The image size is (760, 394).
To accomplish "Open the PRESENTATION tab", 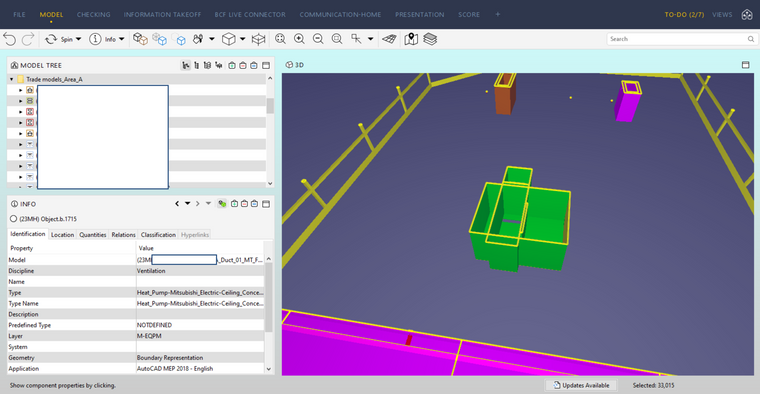I will [420, 15].
